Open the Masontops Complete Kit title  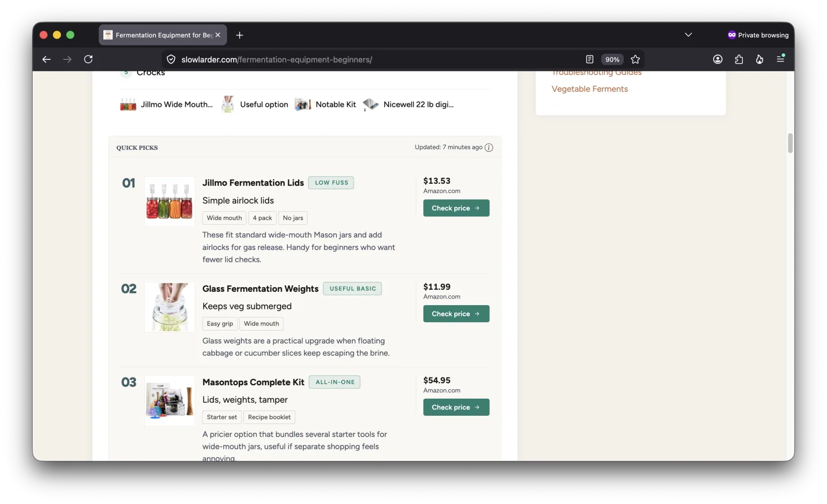coord(253,382)
